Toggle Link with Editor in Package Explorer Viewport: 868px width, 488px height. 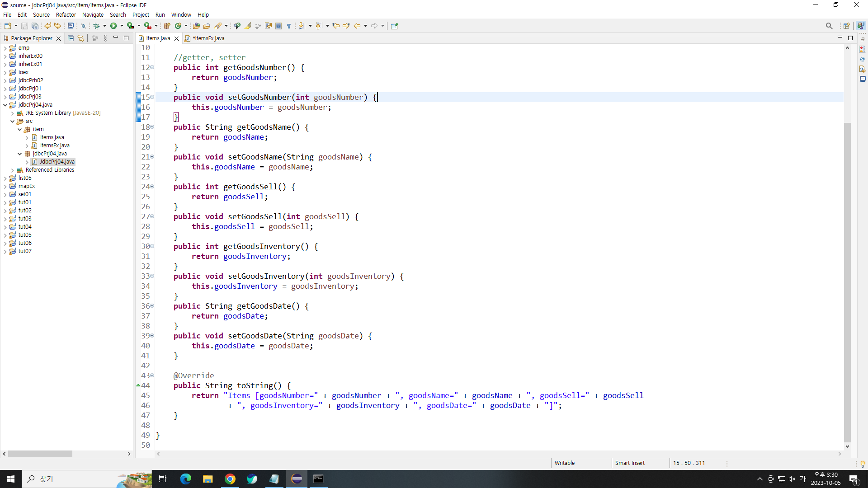(x=81, y=38)
